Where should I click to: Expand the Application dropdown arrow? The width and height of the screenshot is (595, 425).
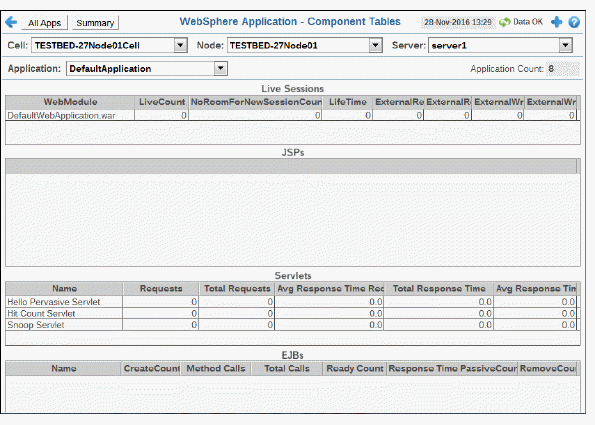click(220, 69)
